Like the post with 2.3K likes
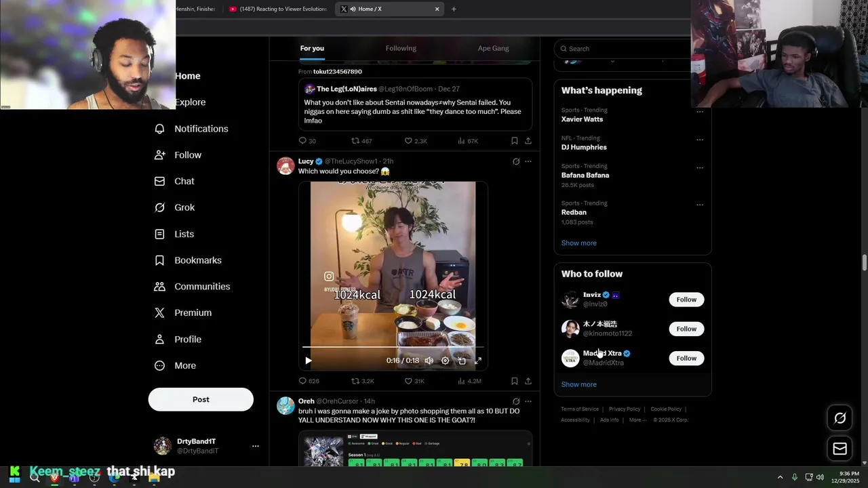This screenshot has width=868, height=488. tap(416, 141)
